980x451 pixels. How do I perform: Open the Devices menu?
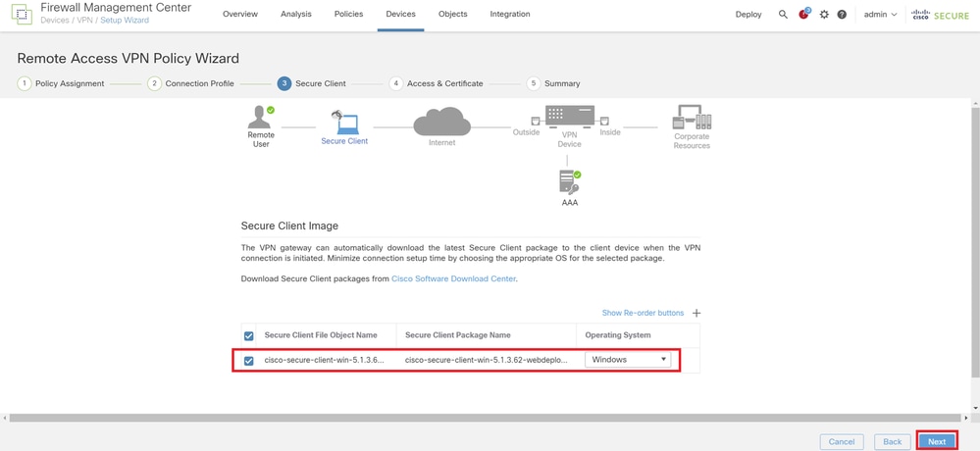pyautogui.click(x=400, y=14)
